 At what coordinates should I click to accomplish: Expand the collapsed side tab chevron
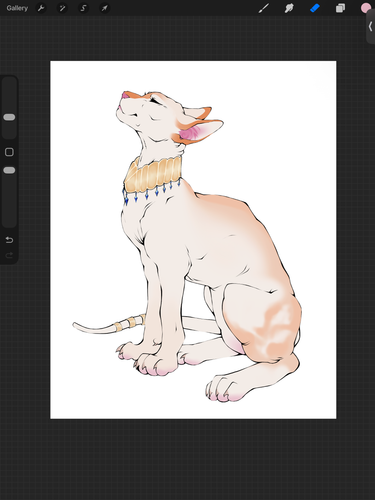[371, 27]
